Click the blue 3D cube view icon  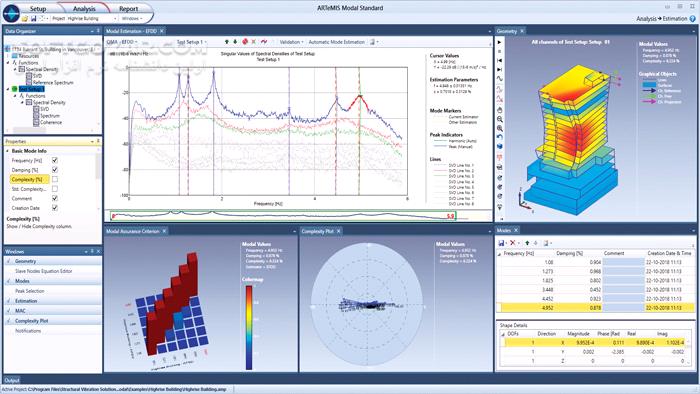click(x=500, y=146)
